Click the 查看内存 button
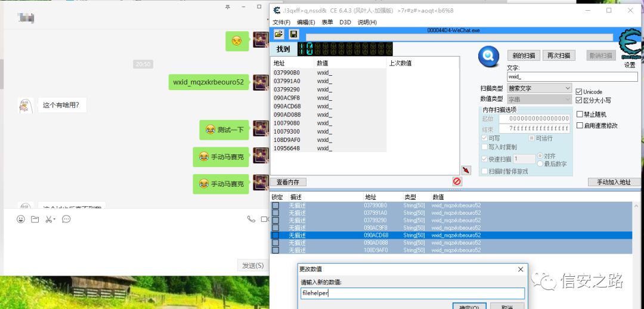644x309 pixels. point(288,182)
